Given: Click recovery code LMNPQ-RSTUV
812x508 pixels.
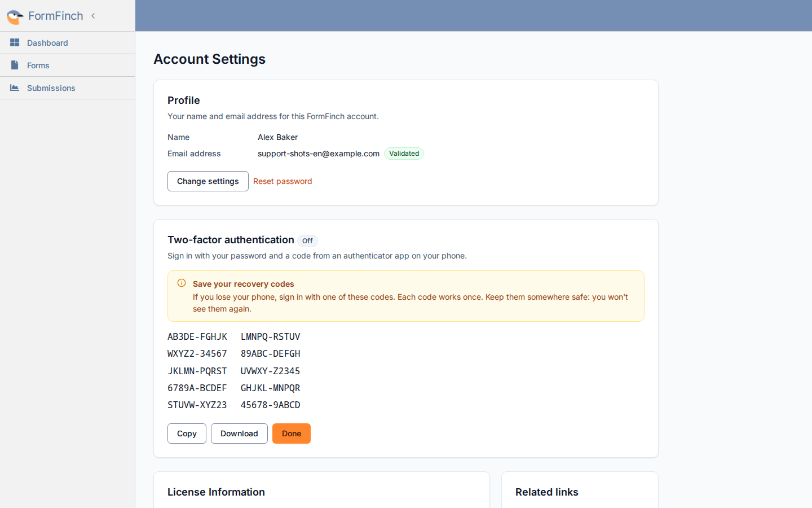Looking at the screenshot, I should 271,337.
